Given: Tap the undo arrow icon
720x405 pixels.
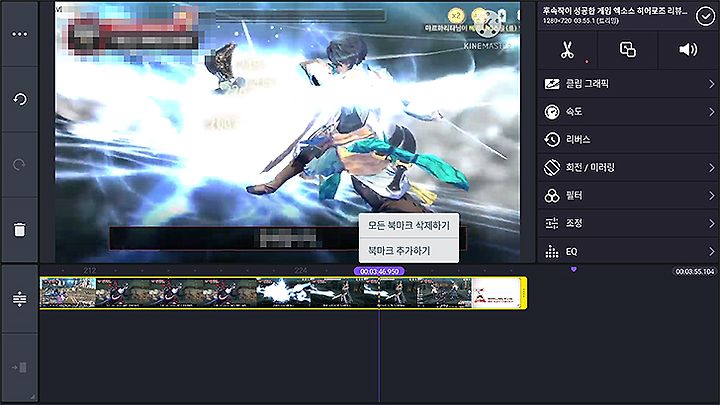Looking at the screenshot, I should click(x=19, y=99).
